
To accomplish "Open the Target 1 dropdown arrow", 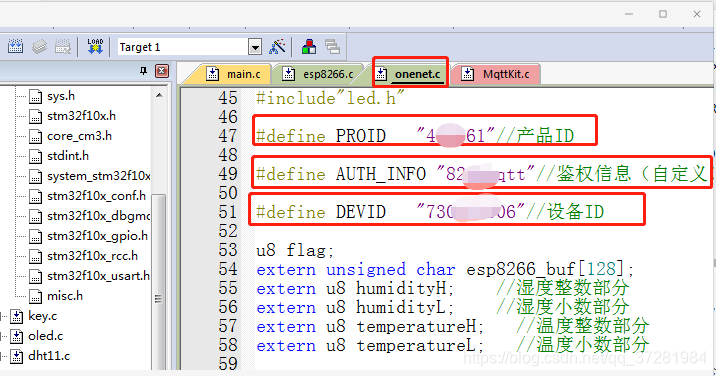I will (255, 47).
